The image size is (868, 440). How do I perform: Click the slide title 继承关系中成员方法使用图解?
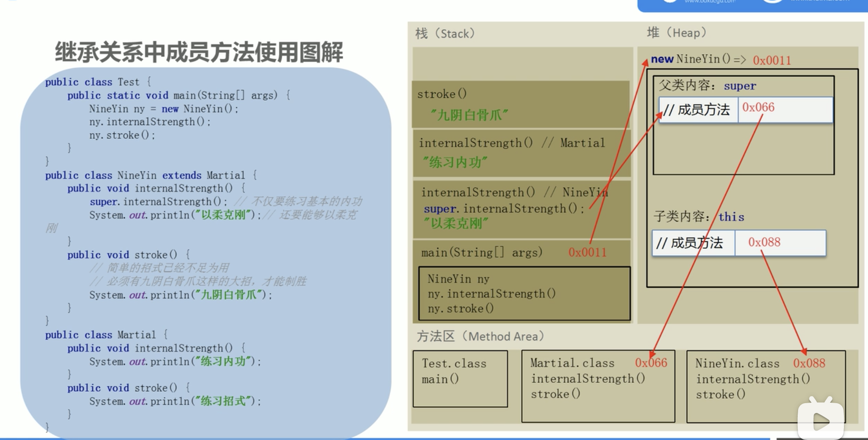[199, 52]
